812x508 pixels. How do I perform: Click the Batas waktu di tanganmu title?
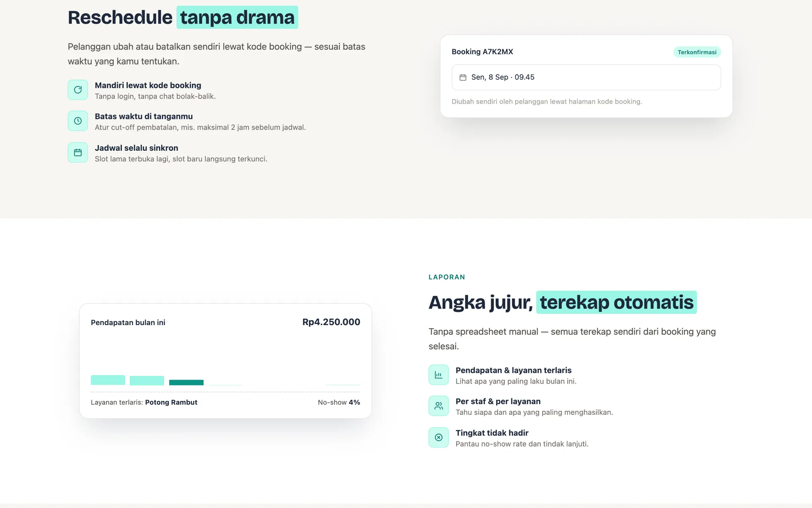click(x=144, y=116)
